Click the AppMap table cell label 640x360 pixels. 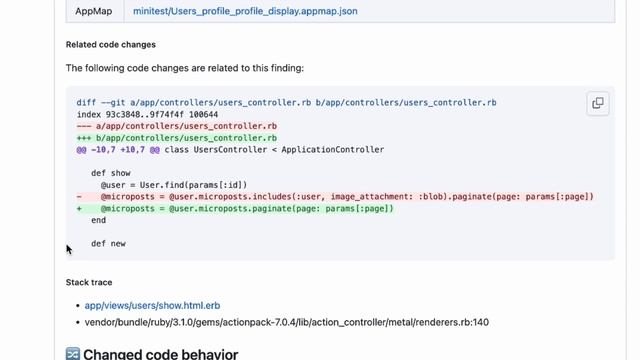(x=93, y=11)
